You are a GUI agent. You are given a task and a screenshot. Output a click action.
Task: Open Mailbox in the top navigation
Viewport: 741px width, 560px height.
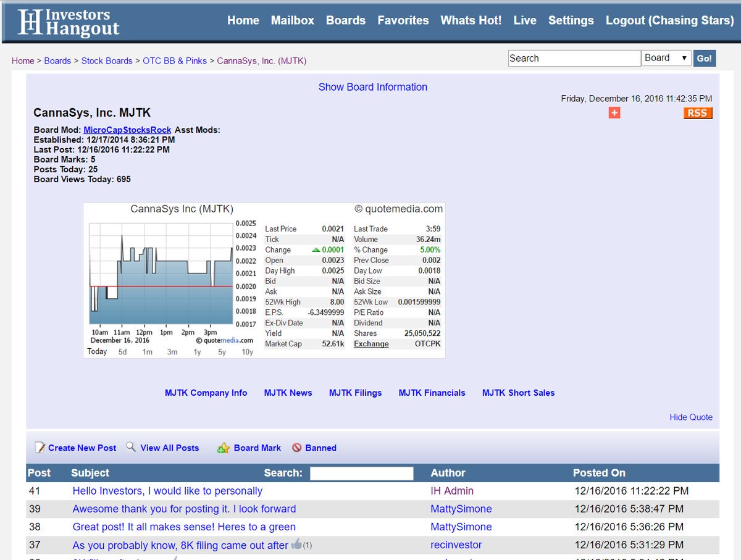pos(293,20)
